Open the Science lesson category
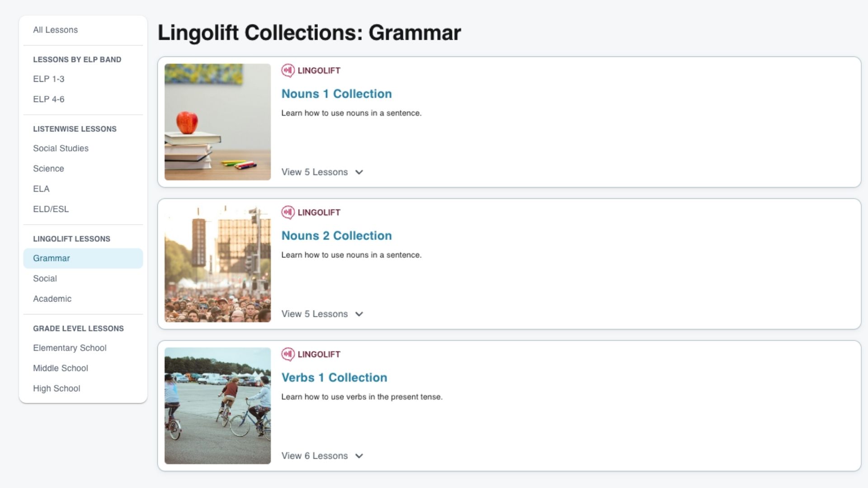 point(48,169)
